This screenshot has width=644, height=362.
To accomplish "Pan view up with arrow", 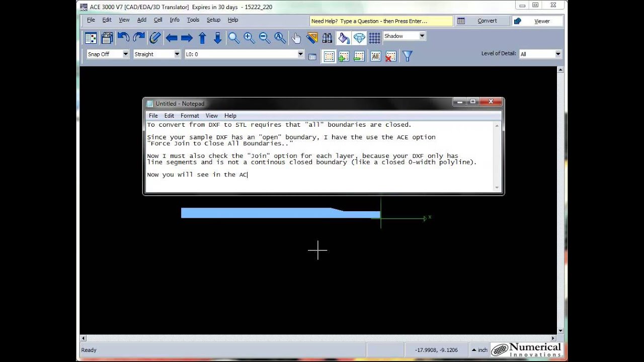I will click(x=202, y=38).
